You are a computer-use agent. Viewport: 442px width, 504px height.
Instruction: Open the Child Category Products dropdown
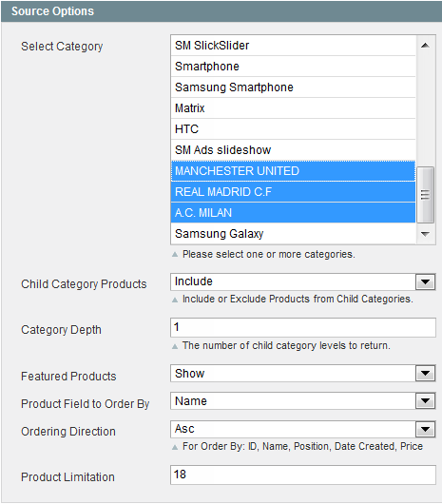(x=425, y=282)
